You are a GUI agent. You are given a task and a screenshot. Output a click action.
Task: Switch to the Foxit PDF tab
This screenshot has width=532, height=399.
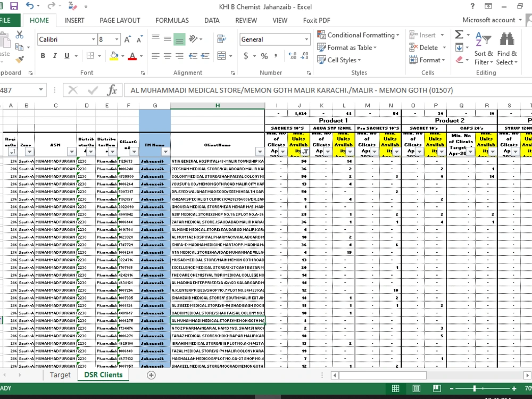[x=317, y=20]
